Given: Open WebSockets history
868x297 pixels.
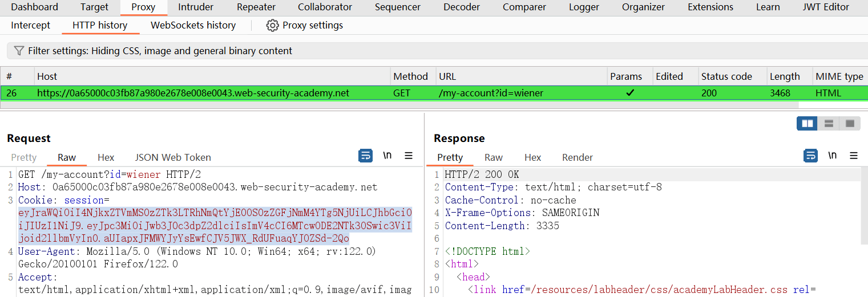Looking at the screenshot, I should (193, 26).
